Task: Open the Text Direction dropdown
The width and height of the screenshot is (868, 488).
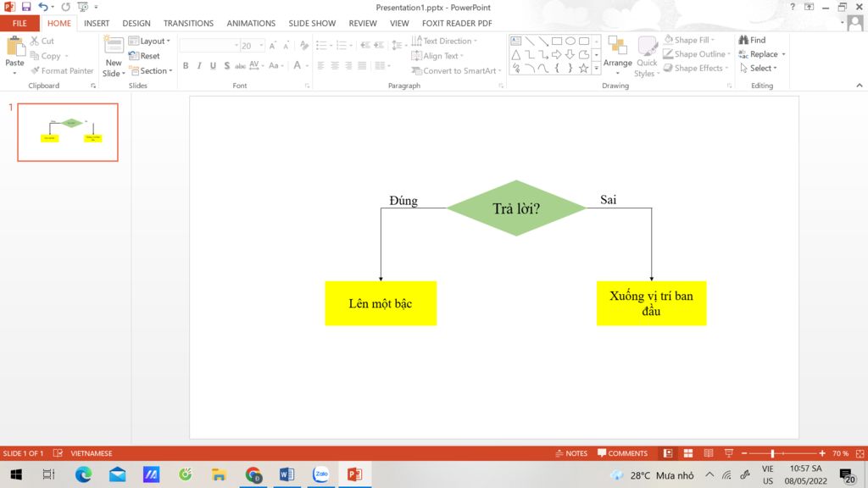Action: point(444,41)
